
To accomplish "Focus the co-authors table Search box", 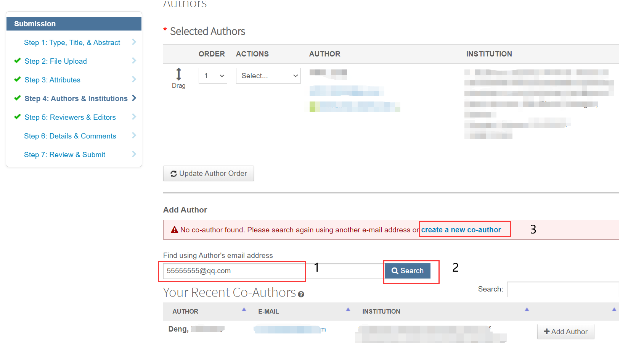I will click(563, 289).
